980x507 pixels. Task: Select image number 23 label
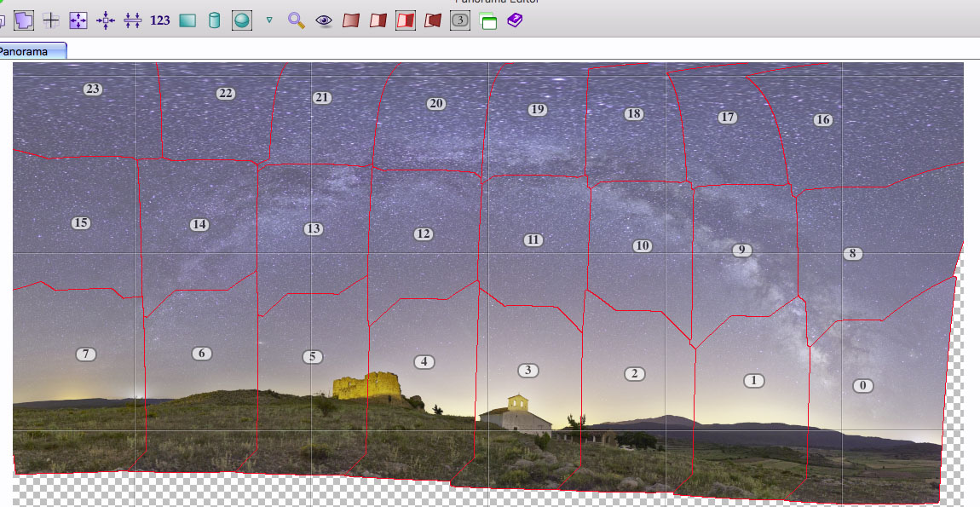click(x=93, y=89)
